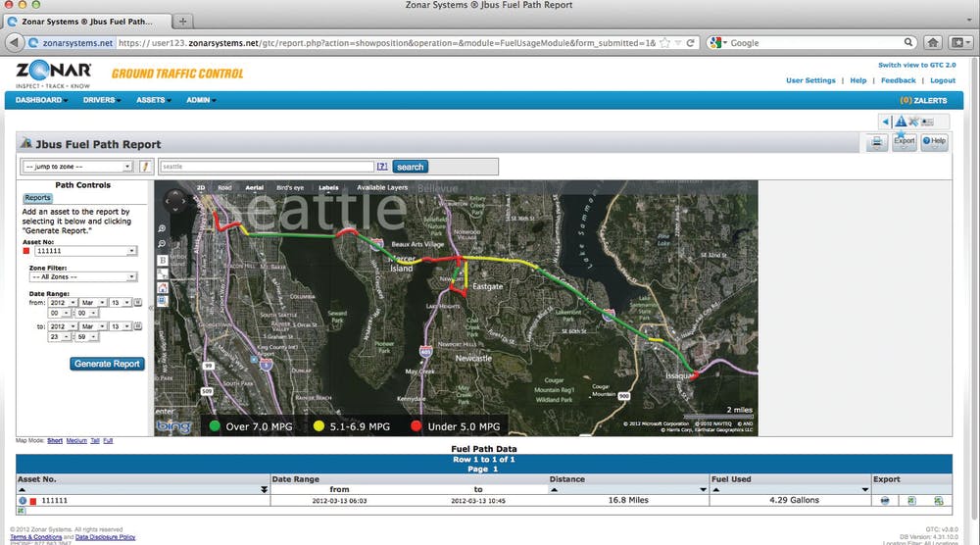Select the Reports tab in Path Controls
The width and height of the screenshot is (980, 545).
click(x=37, y=198)
